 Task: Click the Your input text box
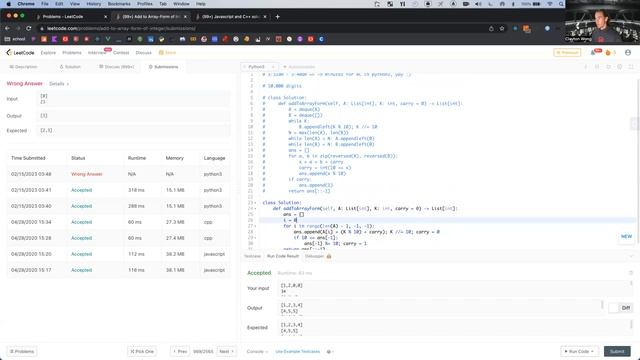[x=455, y=289]
